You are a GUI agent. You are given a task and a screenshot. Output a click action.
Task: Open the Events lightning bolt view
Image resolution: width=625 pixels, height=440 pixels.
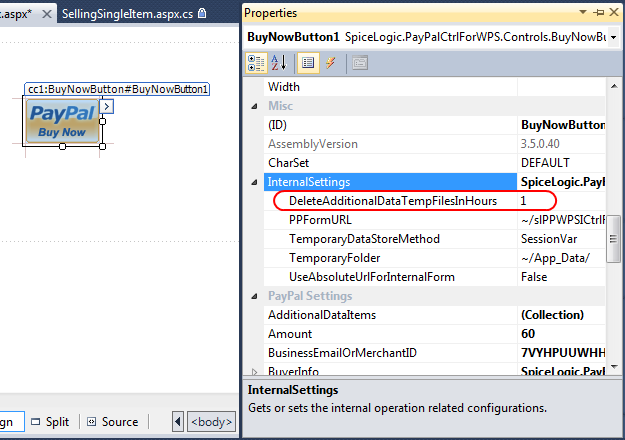point(331,62)
